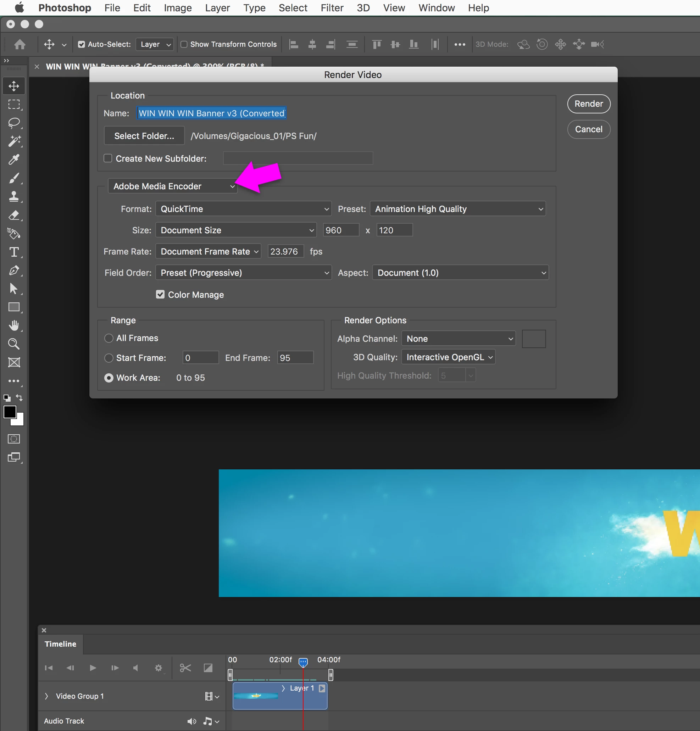This screenshot has width=700, height=731.
Task: Select the Clone Stamp tool
Action: pyautogui.click(x=14, y=196)
